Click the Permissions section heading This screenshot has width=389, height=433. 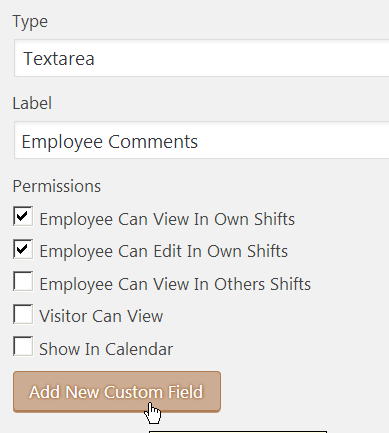[57, 186]
